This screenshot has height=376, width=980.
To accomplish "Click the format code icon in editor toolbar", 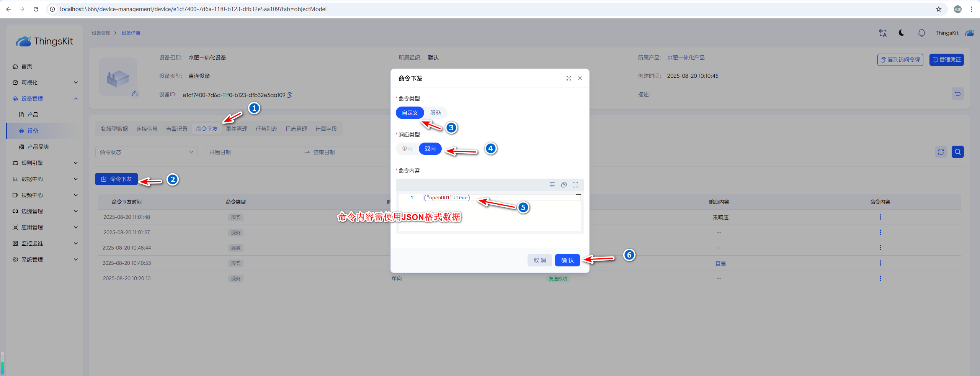I will tap(552, 185).
